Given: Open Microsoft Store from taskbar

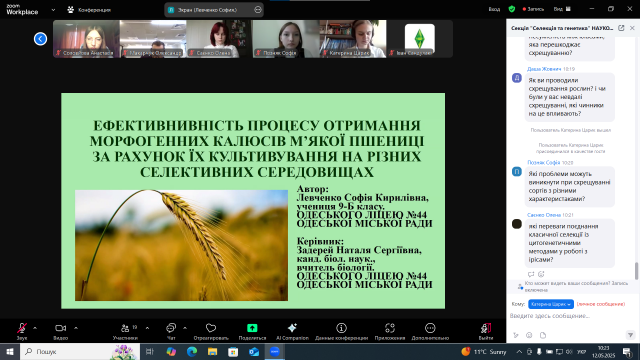Looking at the screenshot, I should click(233, 351).
